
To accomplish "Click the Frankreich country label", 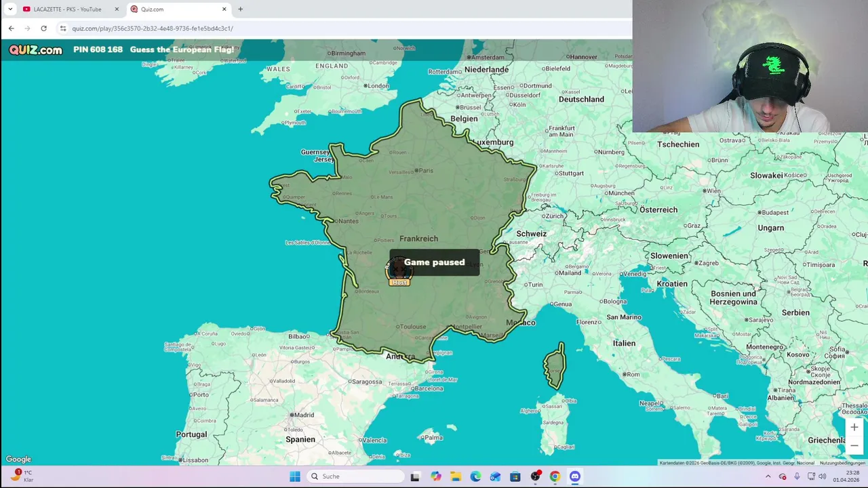I will pos(418,239).
